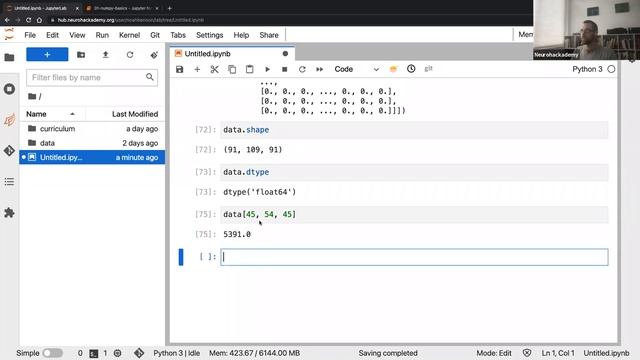Create a new folder in file browser

[x=81, y=55]
